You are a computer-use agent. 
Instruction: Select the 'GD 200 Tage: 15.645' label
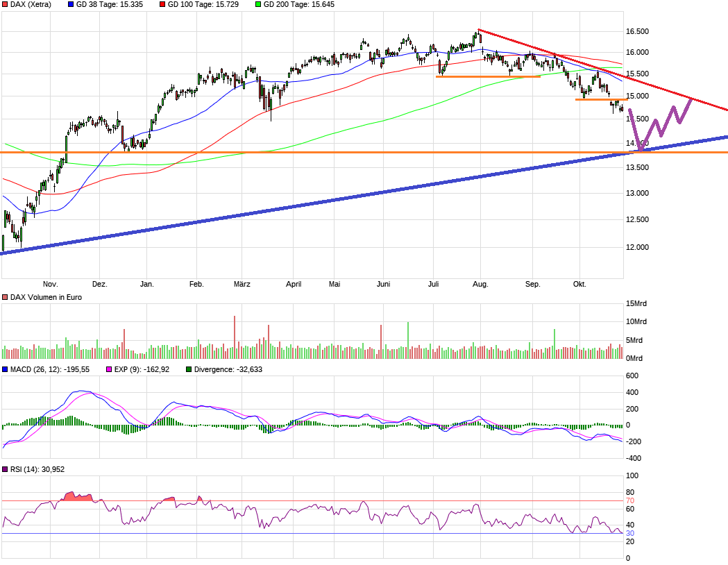[299, 4]
